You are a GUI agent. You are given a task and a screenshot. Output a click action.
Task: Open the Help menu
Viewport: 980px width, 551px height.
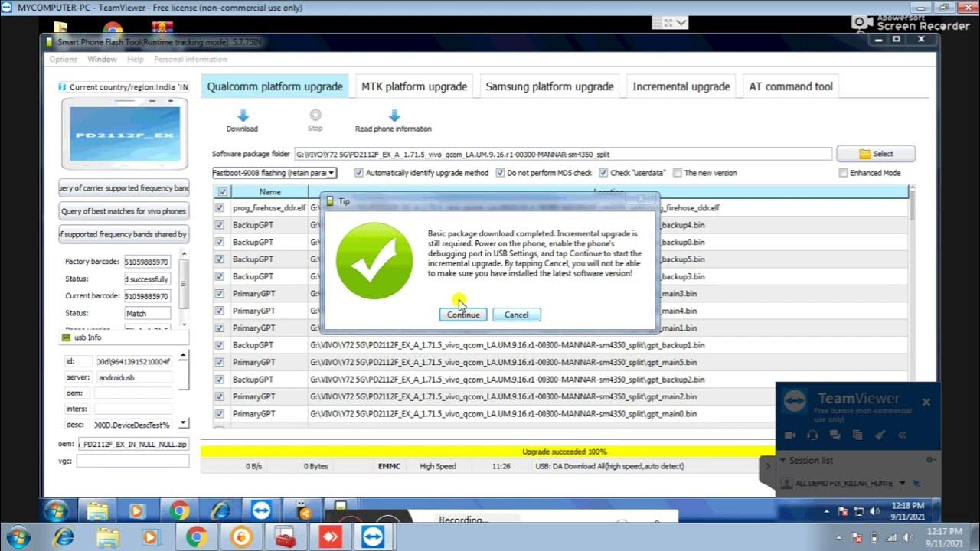pos(136,59)
